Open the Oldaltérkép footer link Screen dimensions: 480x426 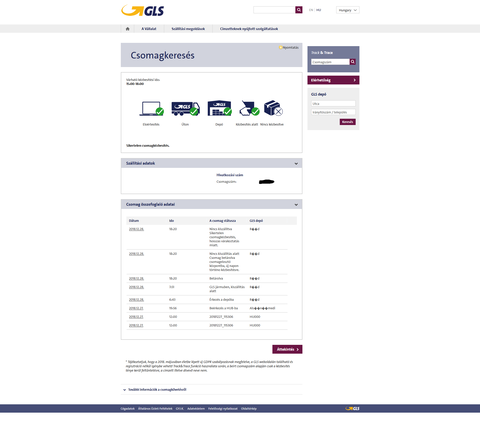[x=249, y=409]
